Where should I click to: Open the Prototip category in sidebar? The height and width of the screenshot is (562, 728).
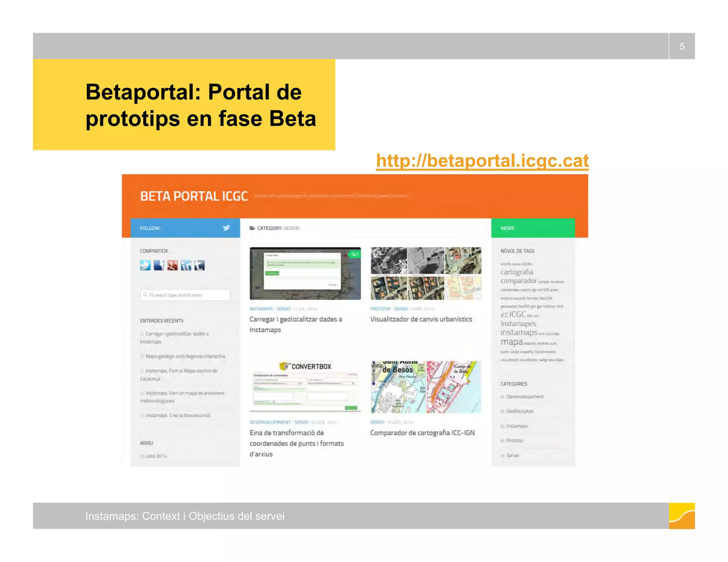coord(515,441)
